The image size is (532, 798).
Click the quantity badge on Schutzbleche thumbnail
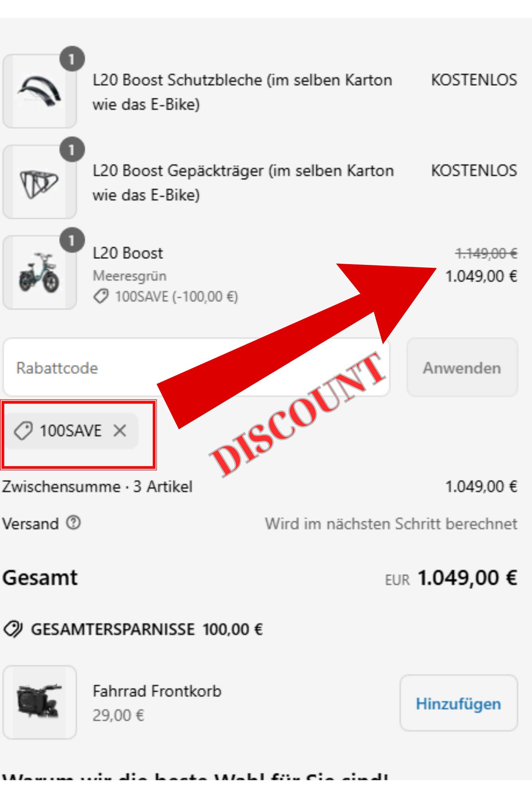pyautogui.click(x=72, y=59)
